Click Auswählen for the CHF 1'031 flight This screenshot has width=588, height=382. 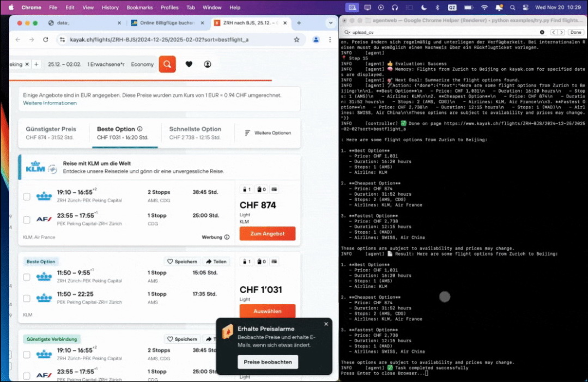pos(268,311)
